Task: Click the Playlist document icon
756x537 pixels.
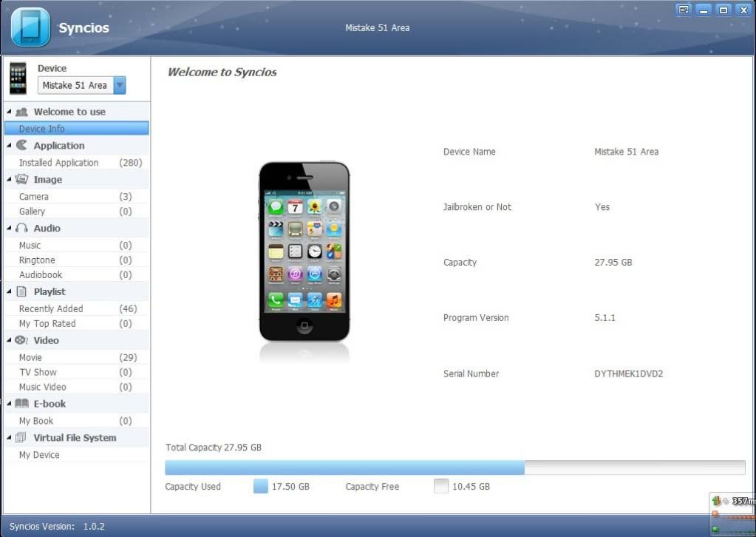Action: pyautogui.click(x=21, y=292)
